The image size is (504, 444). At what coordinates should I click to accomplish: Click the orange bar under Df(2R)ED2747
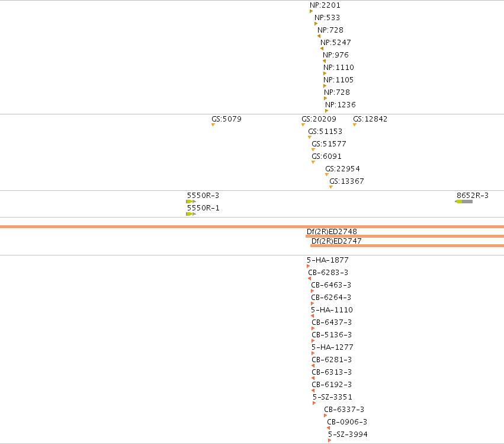[x=407, y=246]
